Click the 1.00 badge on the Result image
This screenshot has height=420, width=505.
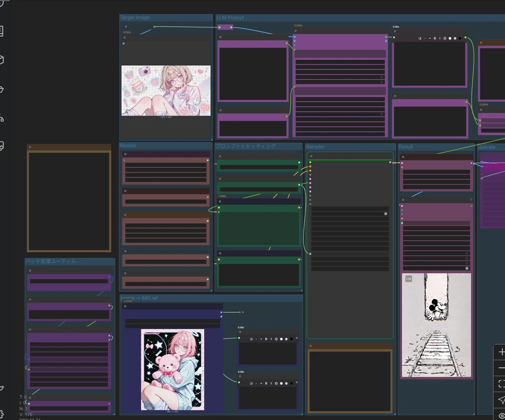(x=409, y=279)
